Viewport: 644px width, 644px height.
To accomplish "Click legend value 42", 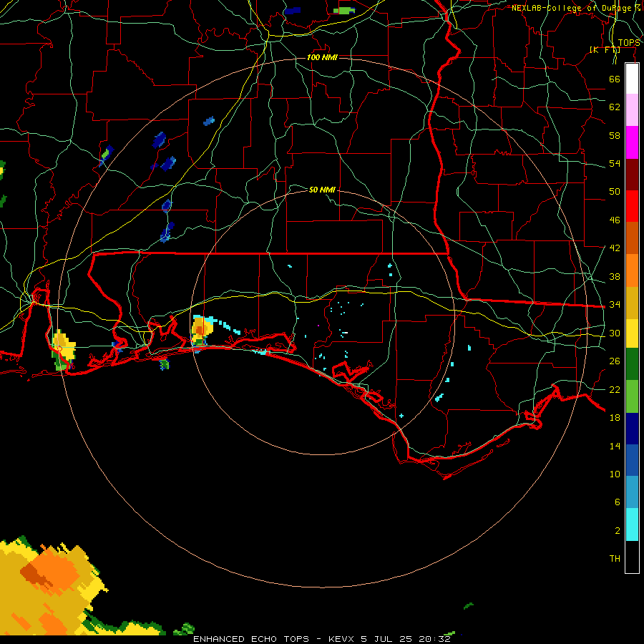I will (x=615, y=248).
